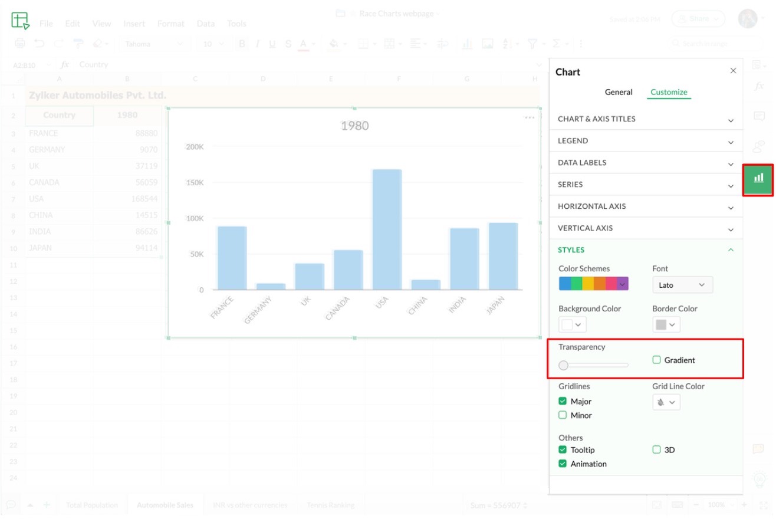Click the paint format roller icon

[77, 44]
